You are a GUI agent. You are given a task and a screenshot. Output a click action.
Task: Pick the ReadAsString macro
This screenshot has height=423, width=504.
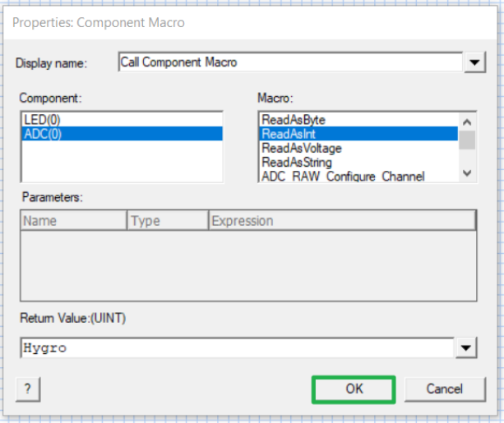point(297,162)
